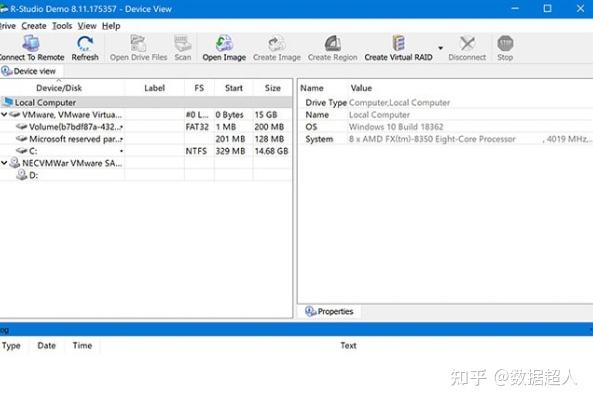Screen dimensions: 593x402
Task: Click the log Time column header
Action: click(82, 345)
